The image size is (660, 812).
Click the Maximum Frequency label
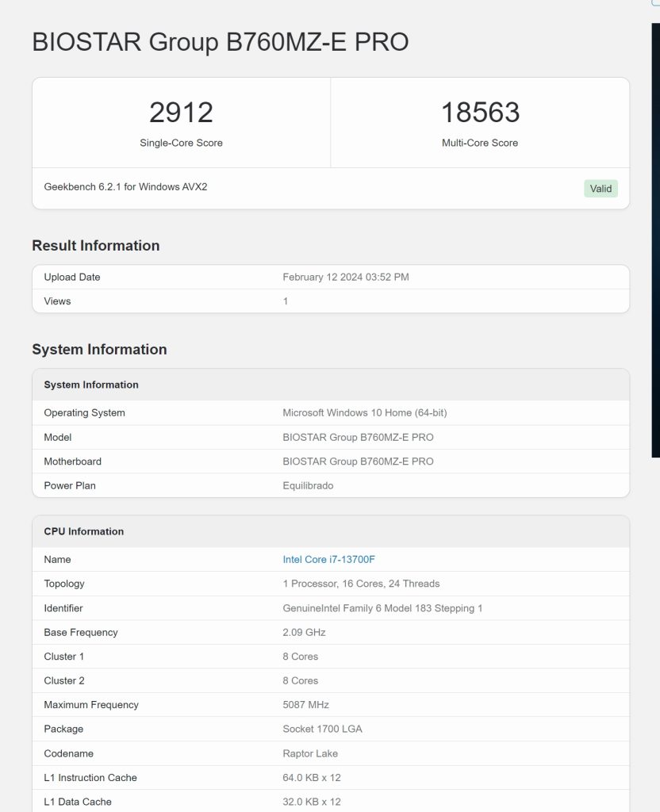91,705
